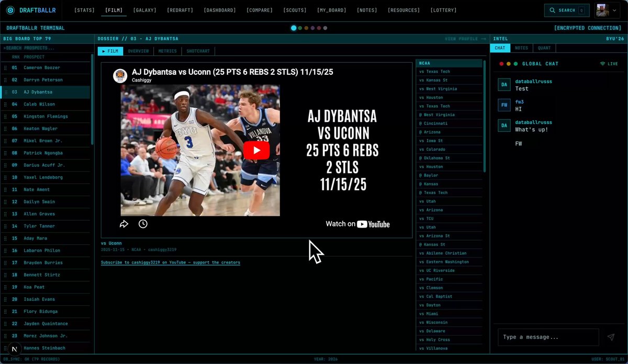628x364 pixels.
Task: Click the drag handle beside Mikel Brown Jr.
Action: tap(6, 141)
